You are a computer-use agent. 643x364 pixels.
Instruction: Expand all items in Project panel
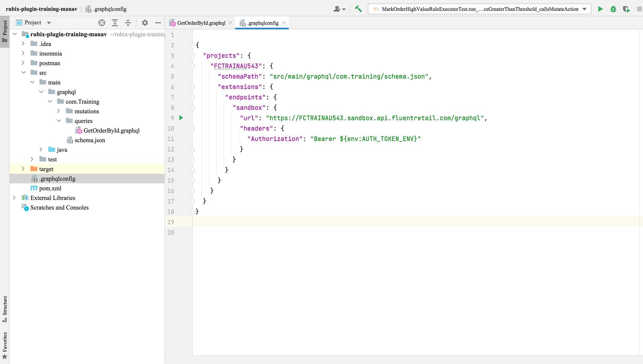pos(115,23)
